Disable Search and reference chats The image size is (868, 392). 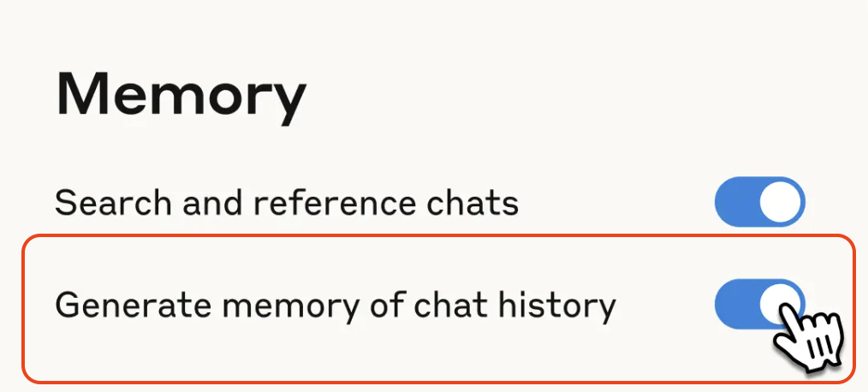pyautogui.click(x=759, y=201)
